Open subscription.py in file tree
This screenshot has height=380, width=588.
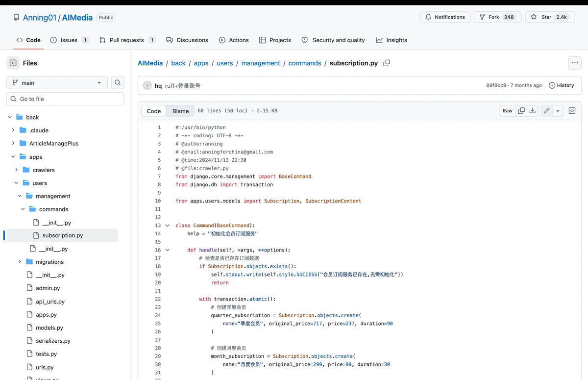click(x=62, y=235)
